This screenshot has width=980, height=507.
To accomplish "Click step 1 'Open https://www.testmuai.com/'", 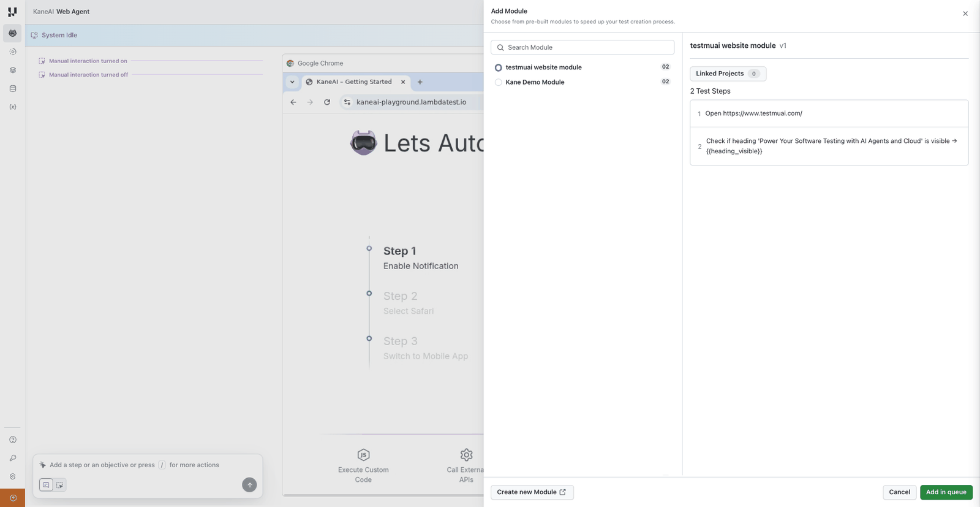I will coord(753,113).
